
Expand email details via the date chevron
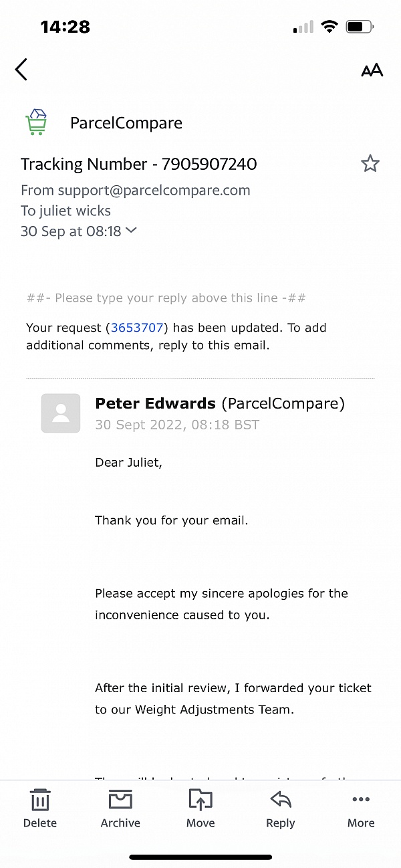point(131,231)
